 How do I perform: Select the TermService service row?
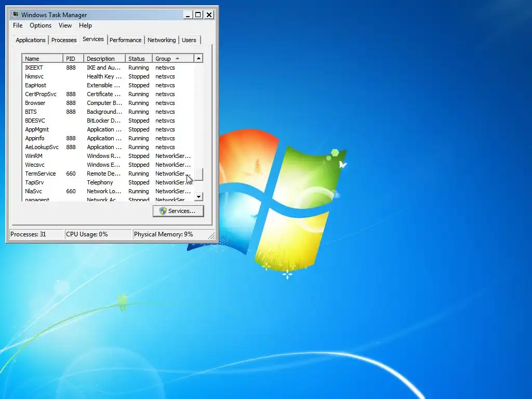coord(108,174)
